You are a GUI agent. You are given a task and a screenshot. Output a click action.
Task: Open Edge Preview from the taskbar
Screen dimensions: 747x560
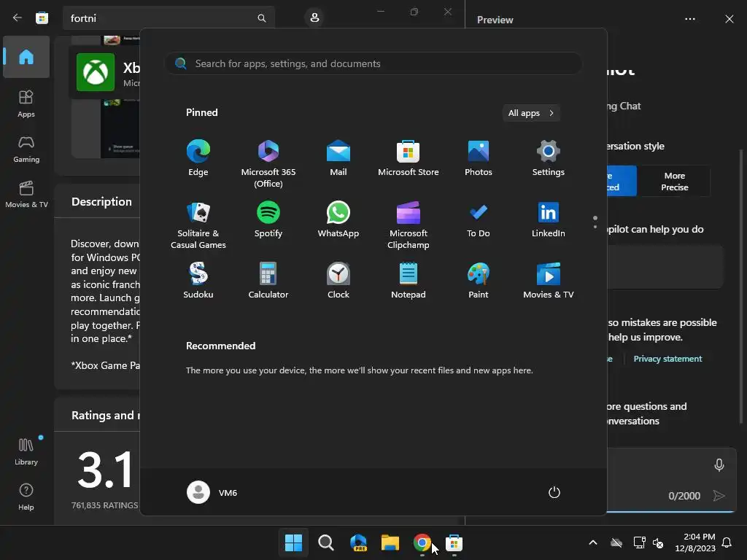(358, 542)
